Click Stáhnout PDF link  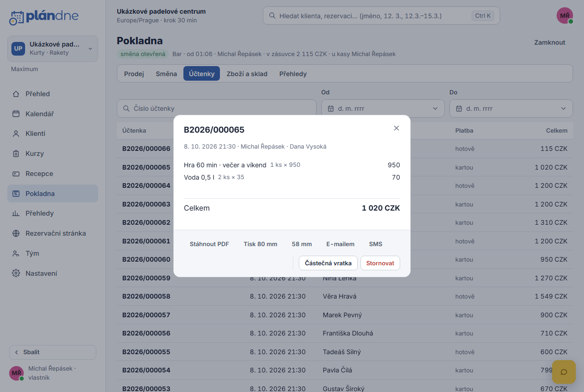coord(209,244)
